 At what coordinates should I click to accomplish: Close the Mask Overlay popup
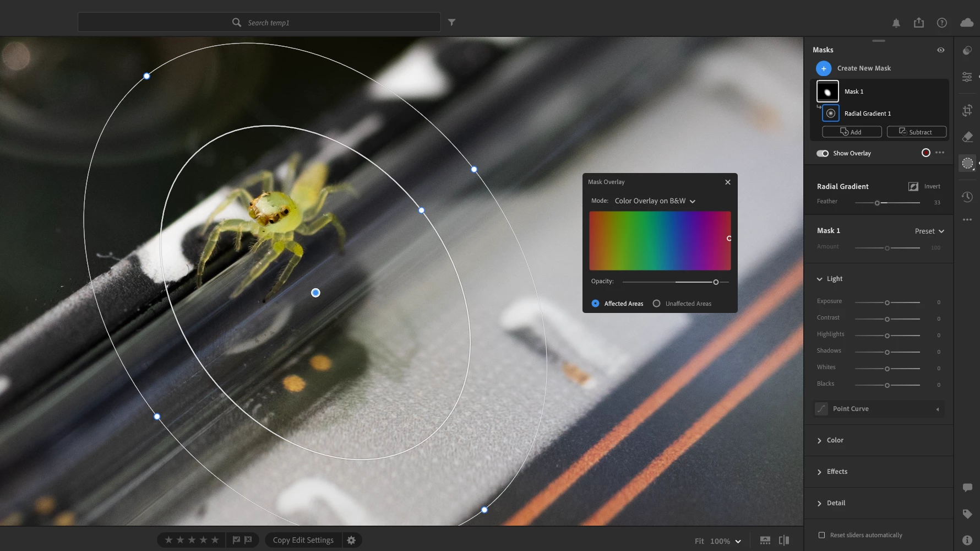click(x=728, y=182)
